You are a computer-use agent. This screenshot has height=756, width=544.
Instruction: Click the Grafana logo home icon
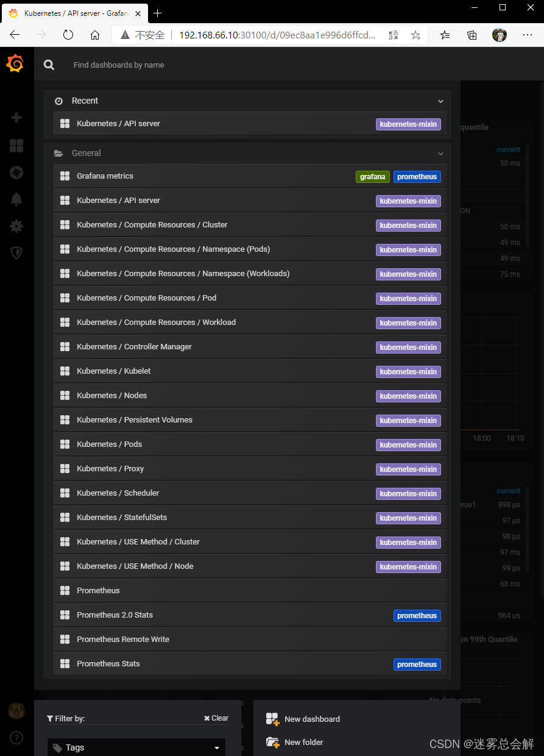[x=15, y=63]
